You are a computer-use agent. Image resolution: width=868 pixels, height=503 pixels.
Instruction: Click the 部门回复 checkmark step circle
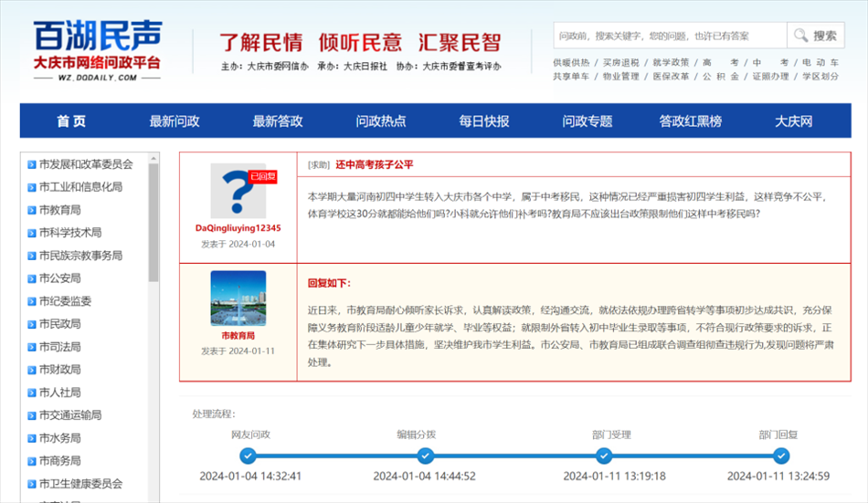point(780,456)
